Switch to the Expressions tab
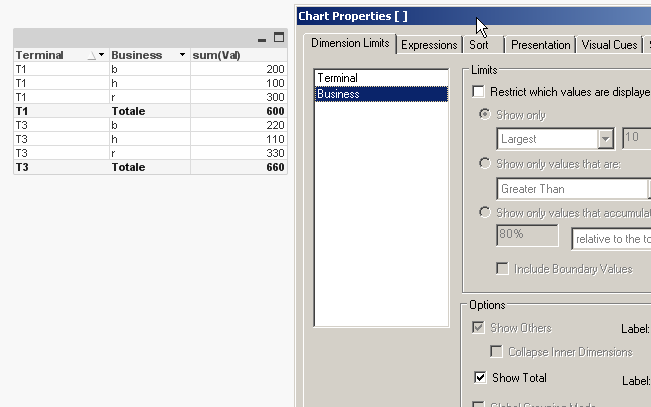Image resolution: width=651 pixels, height=407 pixels. coord(429,44)
